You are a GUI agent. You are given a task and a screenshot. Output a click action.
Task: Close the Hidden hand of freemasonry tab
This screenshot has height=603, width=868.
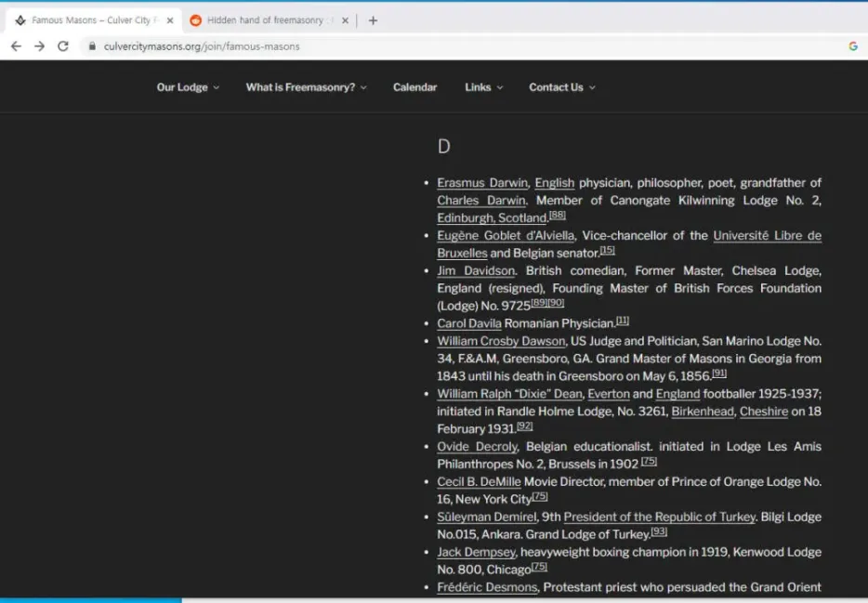click(345, 20)
